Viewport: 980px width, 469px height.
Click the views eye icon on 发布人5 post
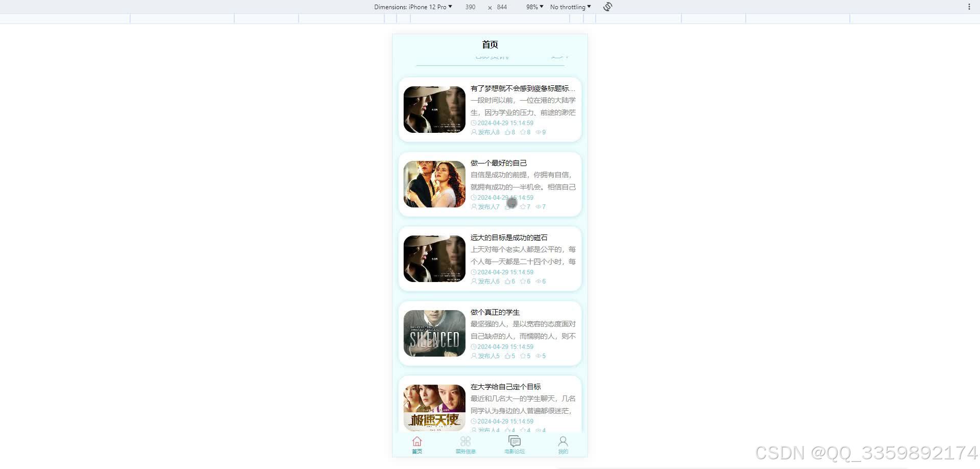pyautogui.click(x=538, y=356)
